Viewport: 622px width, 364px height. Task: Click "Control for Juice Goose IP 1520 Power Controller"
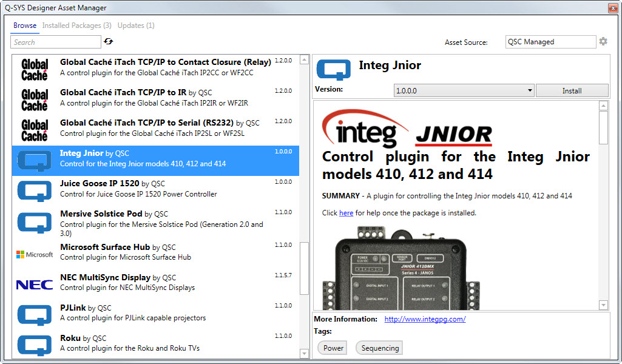click(x=138, y=194)
